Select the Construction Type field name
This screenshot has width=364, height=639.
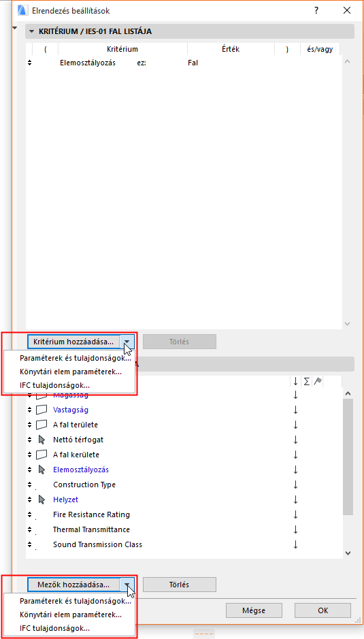84,485
